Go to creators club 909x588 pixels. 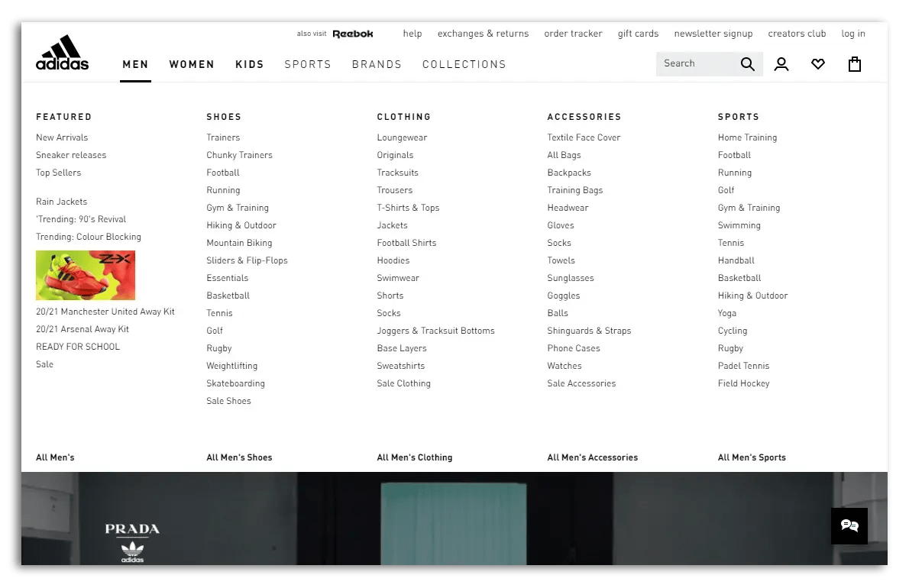797,34
